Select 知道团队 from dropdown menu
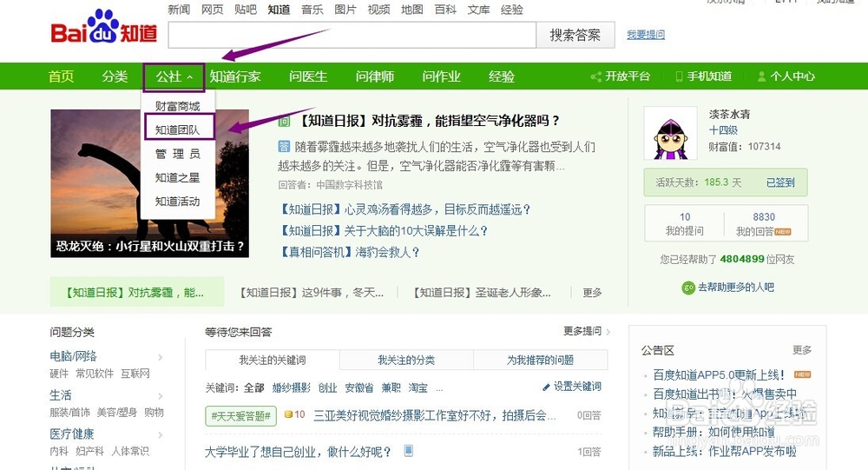This screenshot has width=868, height=470. click(x=177, y=129)
